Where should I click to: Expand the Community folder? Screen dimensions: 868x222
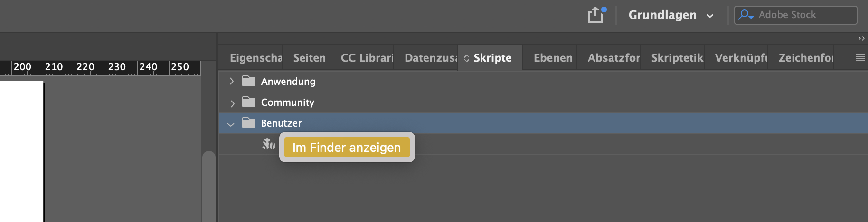tap(232, 102)
